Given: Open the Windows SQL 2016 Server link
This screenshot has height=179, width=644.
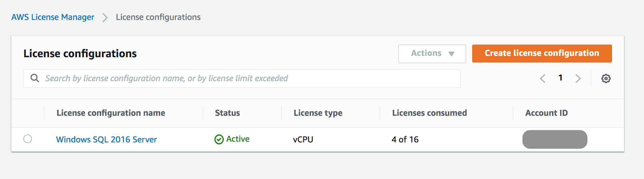Looking at the screenshot, I should click(x=106, y=139).
